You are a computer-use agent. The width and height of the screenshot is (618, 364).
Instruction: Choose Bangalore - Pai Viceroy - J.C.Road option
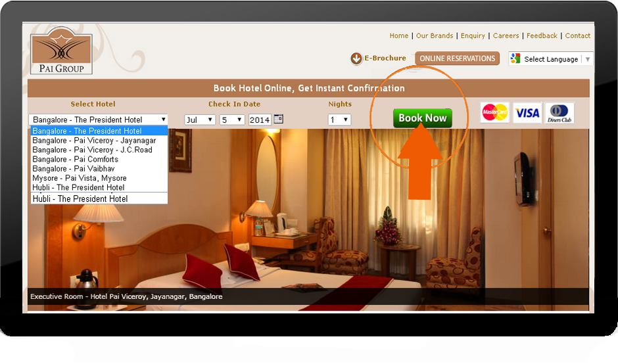point(99,150)
